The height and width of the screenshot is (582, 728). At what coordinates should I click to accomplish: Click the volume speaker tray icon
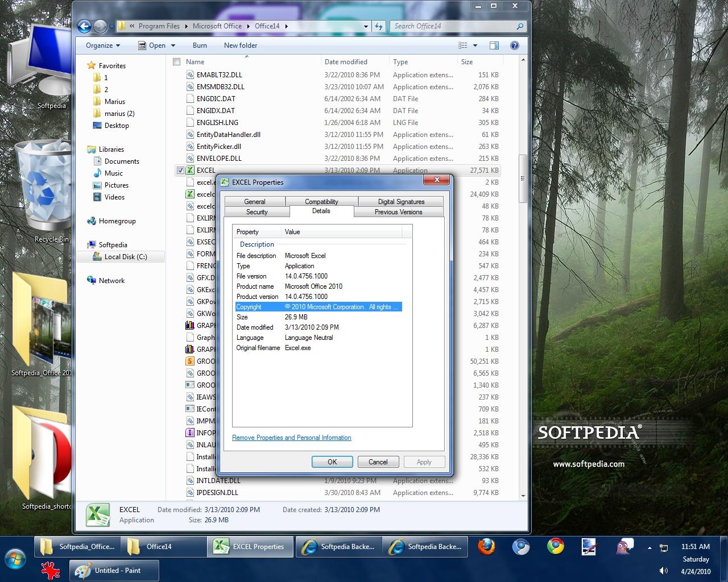pos(663,571)
